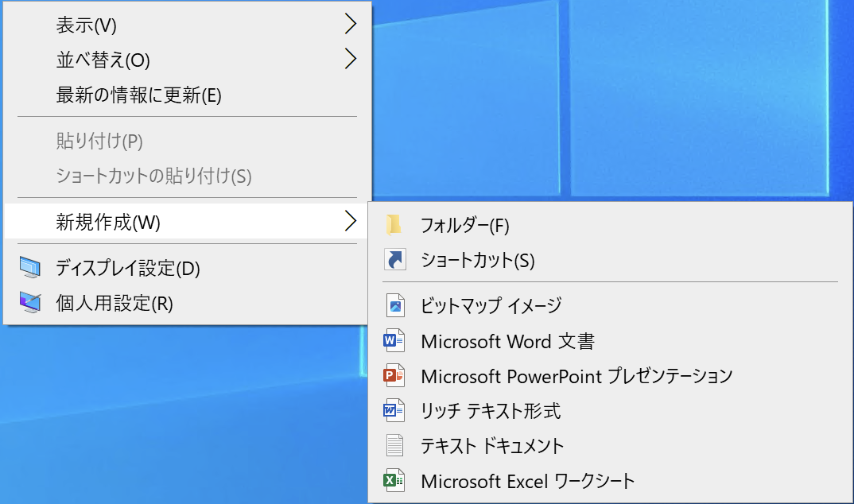Click the monitor icon beside ディスプレイ設定
The image size is (854, 504).
coord(30,269)
